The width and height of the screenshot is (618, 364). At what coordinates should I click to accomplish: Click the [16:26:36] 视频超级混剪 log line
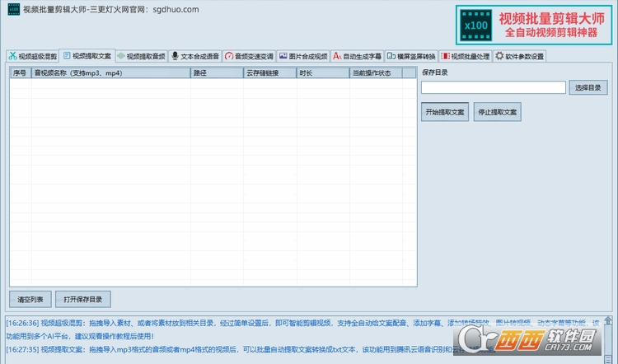pyautogui.click(x=302, y=329)
